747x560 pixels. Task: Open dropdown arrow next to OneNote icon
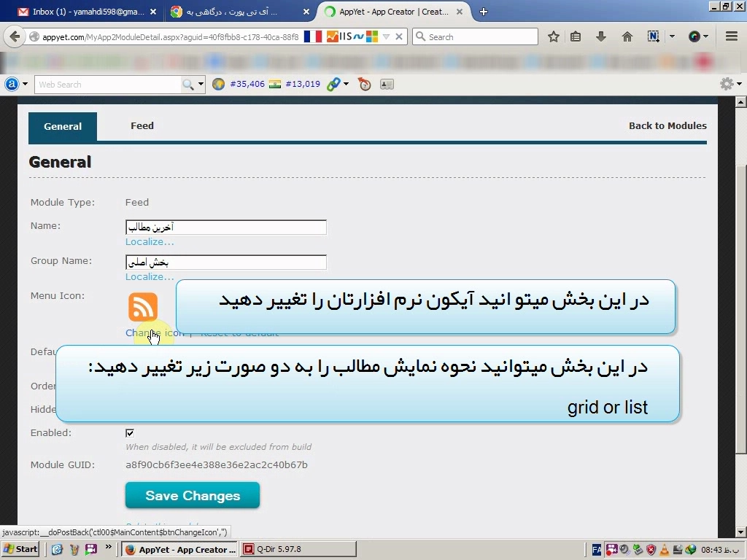[x=672, y=36]
